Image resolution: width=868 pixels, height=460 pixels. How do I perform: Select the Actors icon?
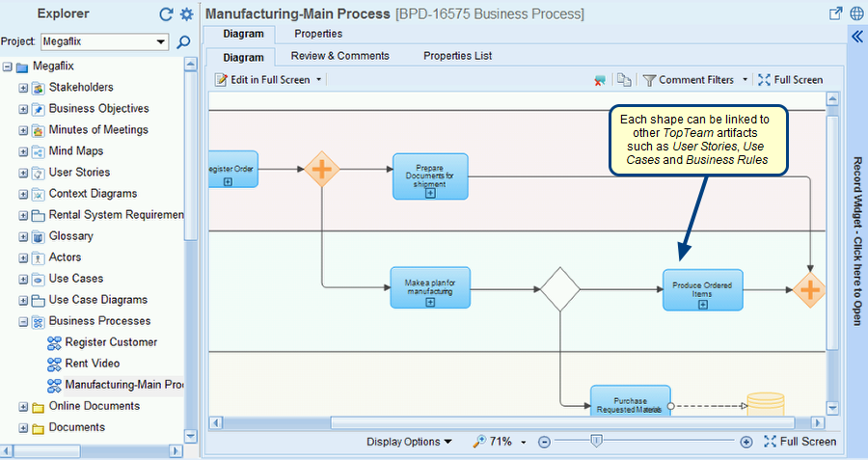(39, 257)
